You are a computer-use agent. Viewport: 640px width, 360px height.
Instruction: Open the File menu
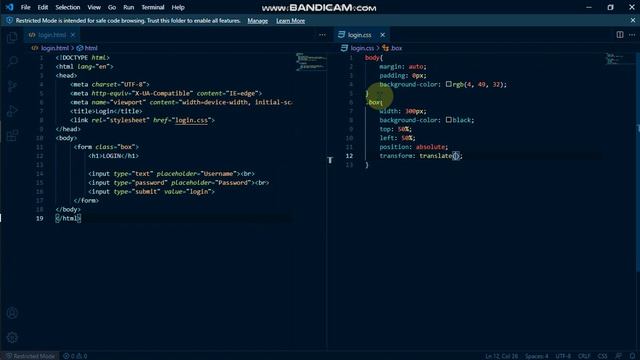25,7
